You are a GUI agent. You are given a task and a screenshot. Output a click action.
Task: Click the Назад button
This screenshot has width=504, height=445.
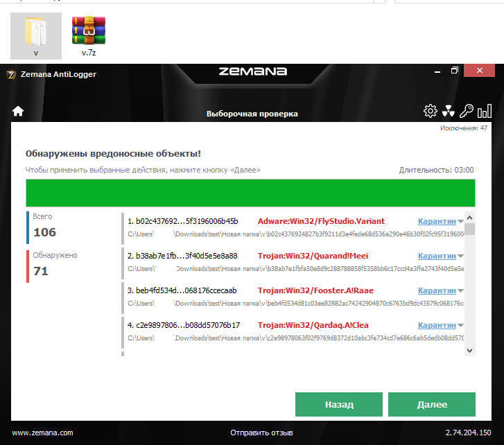click(x=339, y=404)
